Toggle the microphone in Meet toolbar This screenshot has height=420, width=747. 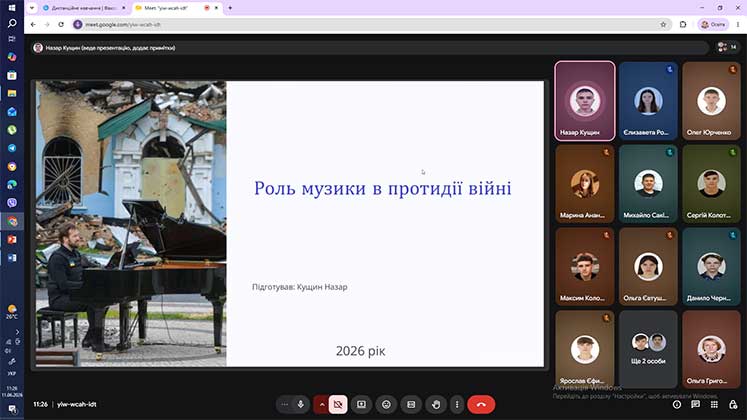301,404
